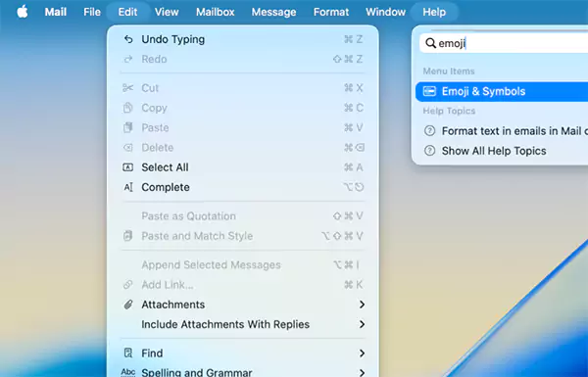This screenshot has width=588, height=377.
Task: Choose Complete from the Edit menu
Action: (243, 187)
